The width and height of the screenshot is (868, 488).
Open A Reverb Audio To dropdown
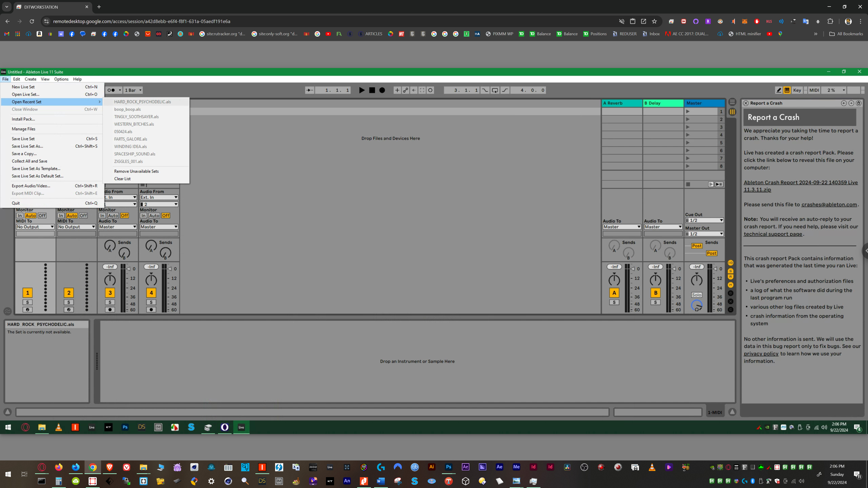point(622,227)
